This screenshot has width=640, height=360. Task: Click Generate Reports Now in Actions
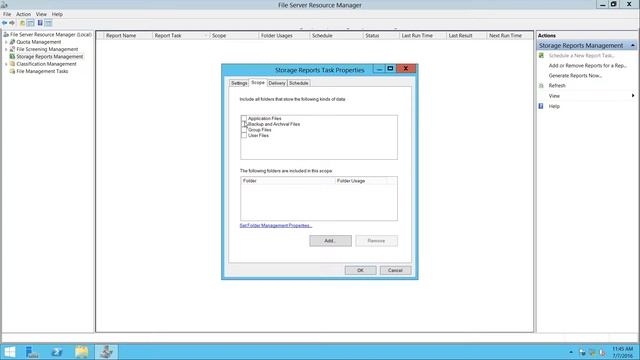point(575,76)
